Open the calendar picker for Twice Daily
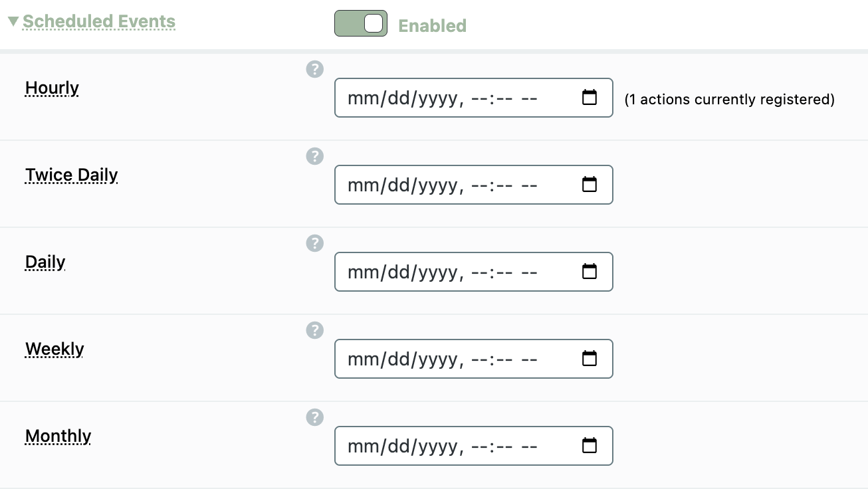Image resolution: width=868 pixels, height=489 pixels. (x=589, y=185)
